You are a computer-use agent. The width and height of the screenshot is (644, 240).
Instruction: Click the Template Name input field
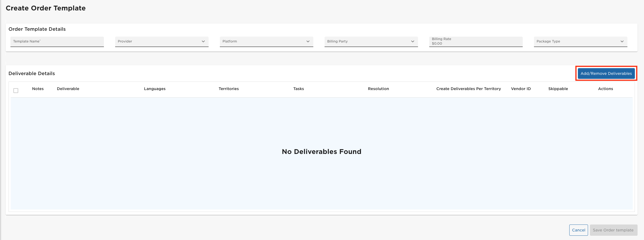[x=57, y=42]
